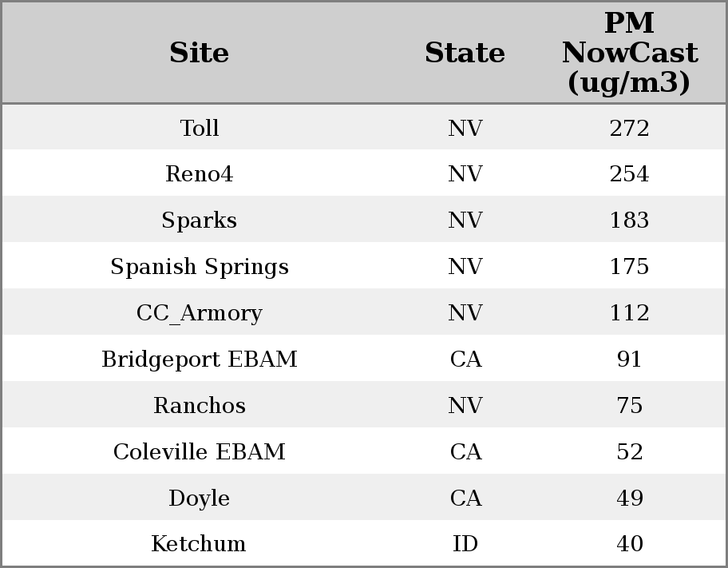Click the State column header

click(465, 53)
